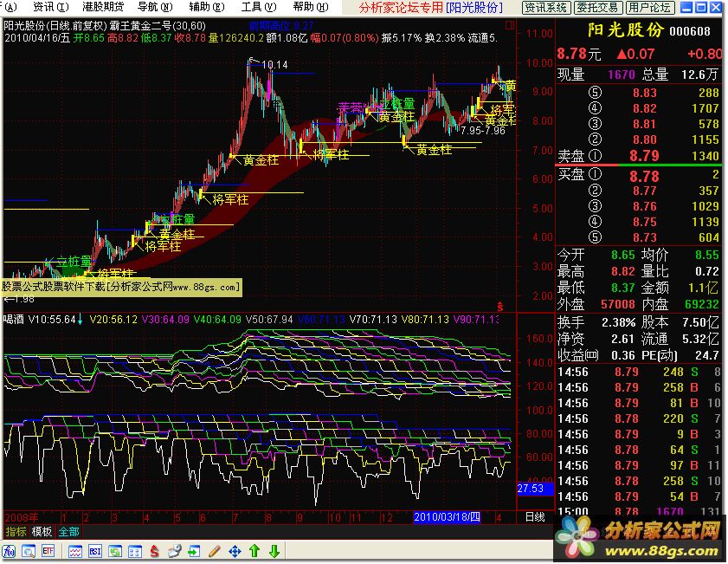Click the green arrow import window icon

pos(194,552)
